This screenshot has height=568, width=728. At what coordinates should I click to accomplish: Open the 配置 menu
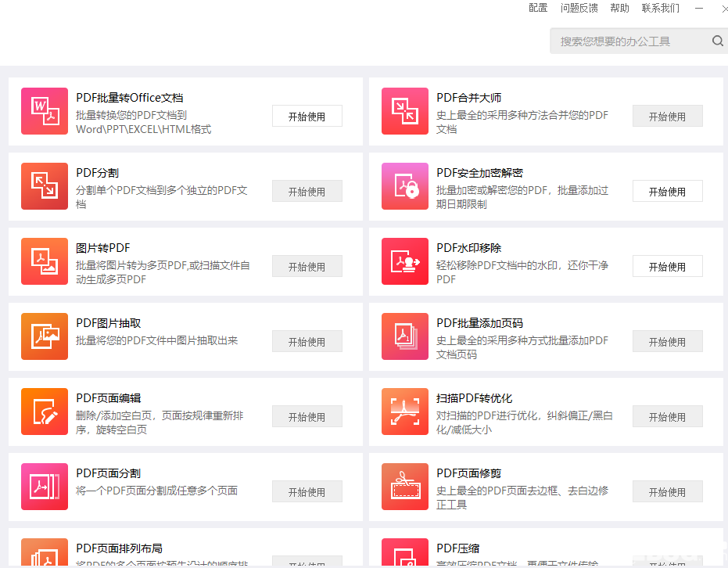(x=537, y=8)
